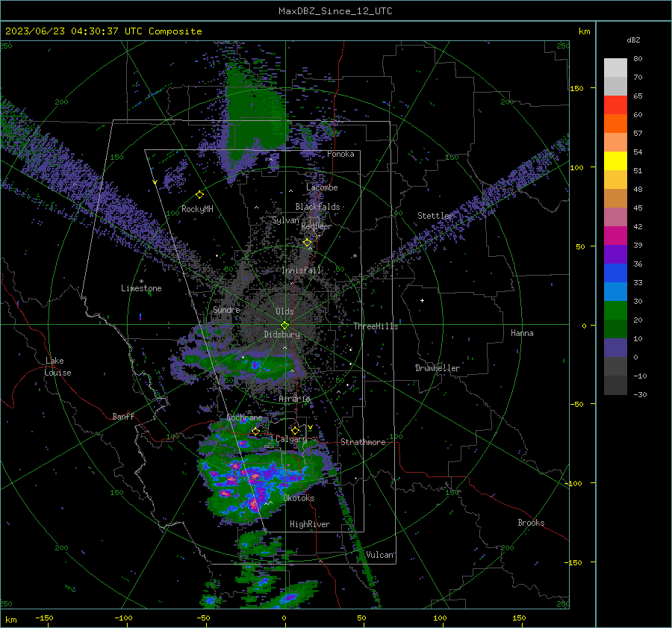
Task: Click the Calgary city label
Action: [291, 439]
